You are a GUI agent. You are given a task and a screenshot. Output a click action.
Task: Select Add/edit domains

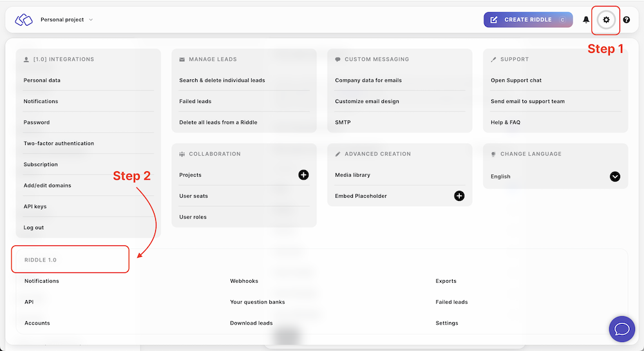[x=47, y=185]
